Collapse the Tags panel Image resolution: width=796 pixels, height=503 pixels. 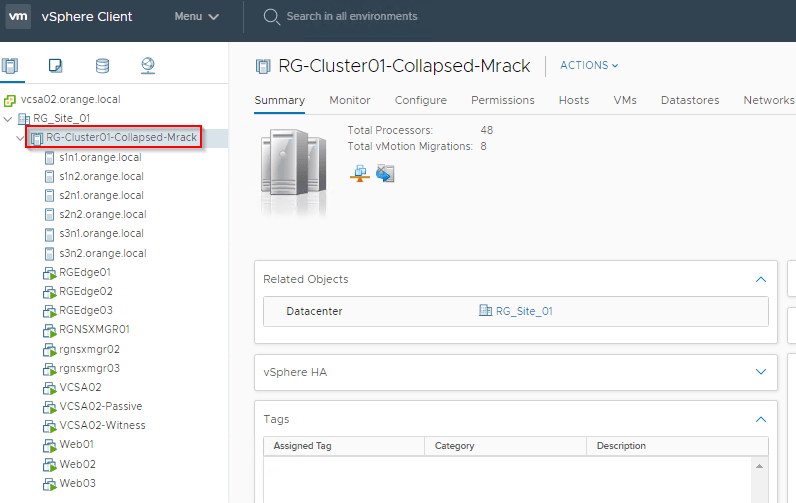(x=760, y=419)
